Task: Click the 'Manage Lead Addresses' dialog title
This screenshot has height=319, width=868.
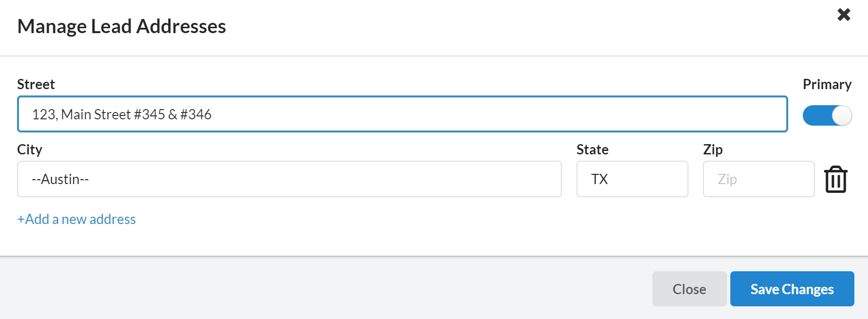Action: pyautogui.click(x=122, y=26)
